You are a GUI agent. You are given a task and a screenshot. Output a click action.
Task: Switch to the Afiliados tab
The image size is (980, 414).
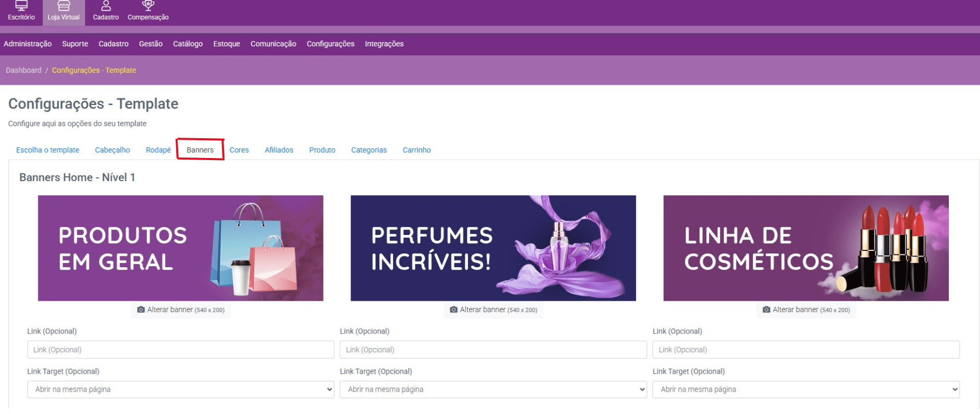pos(279,150)
